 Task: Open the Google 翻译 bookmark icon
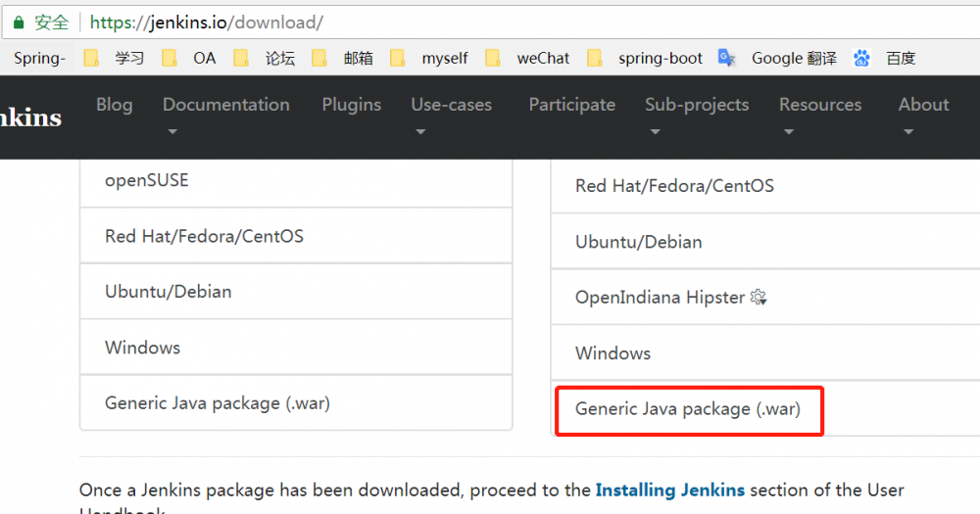726,58
